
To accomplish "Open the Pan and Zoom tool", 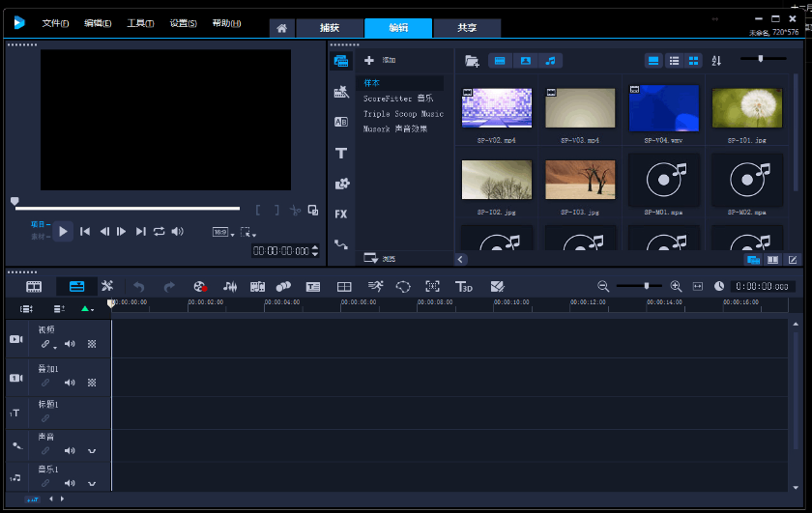I will [x=432, y=287].
